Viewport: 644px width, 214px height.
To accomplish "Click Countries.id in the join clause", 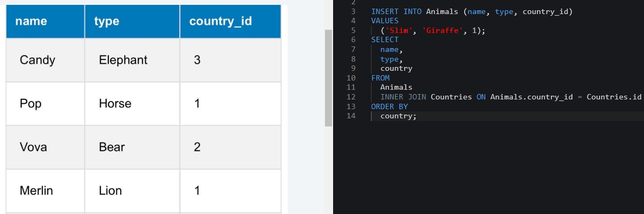I will [614, 97].
